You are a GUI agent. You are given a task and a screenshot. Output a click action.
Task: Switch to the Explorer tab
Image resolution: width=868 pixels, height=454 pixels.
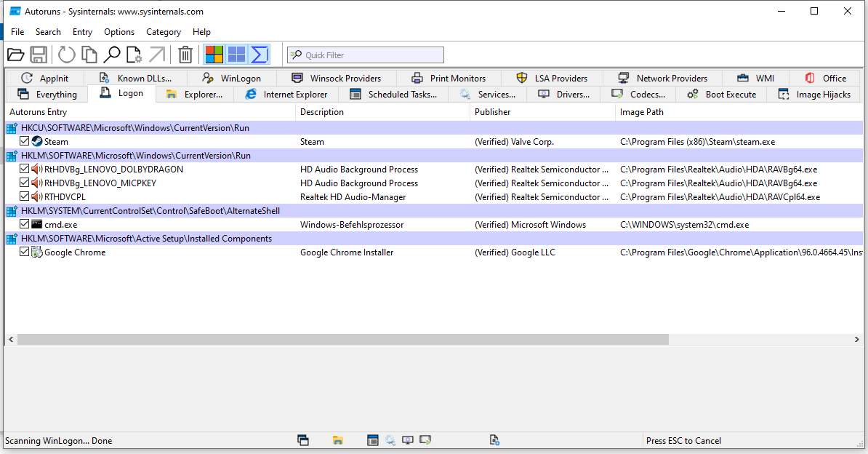point(194,95)
